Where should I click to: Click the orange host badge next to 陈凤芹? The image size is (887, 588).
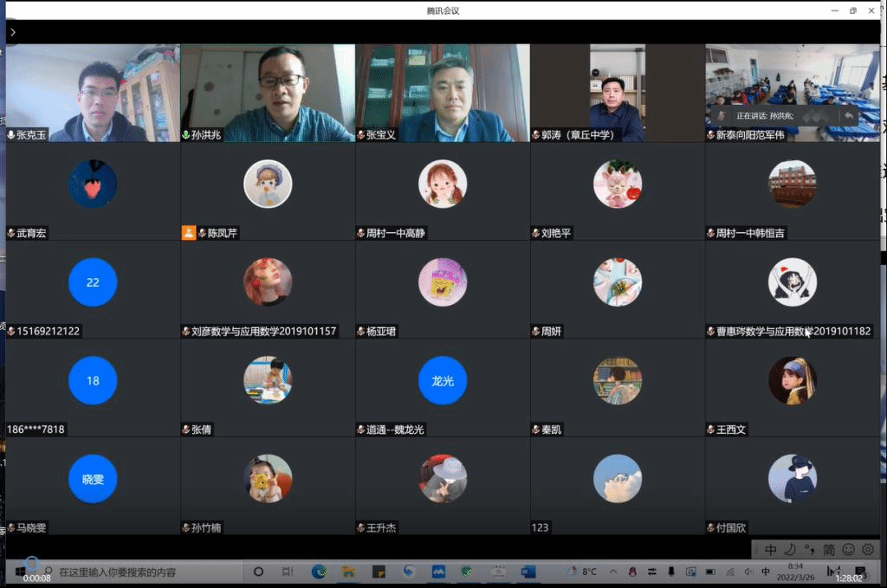(x=188, y=233)
